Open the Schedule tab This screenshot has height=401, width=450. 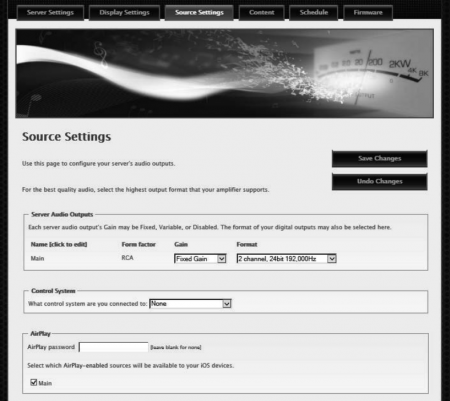pos(314,13)
